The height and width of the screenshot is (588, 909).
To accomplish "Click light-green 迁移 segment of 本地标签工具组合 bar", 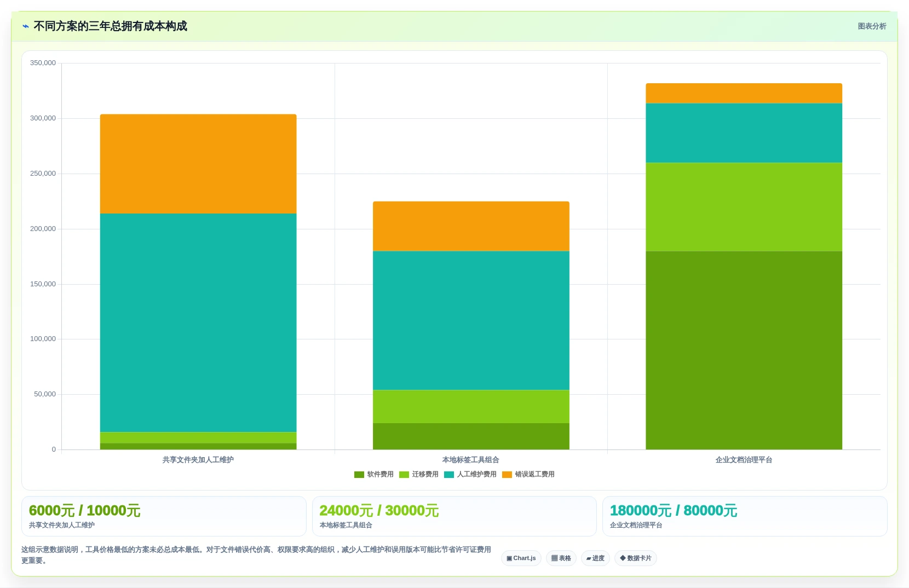I will click(471, 407).
